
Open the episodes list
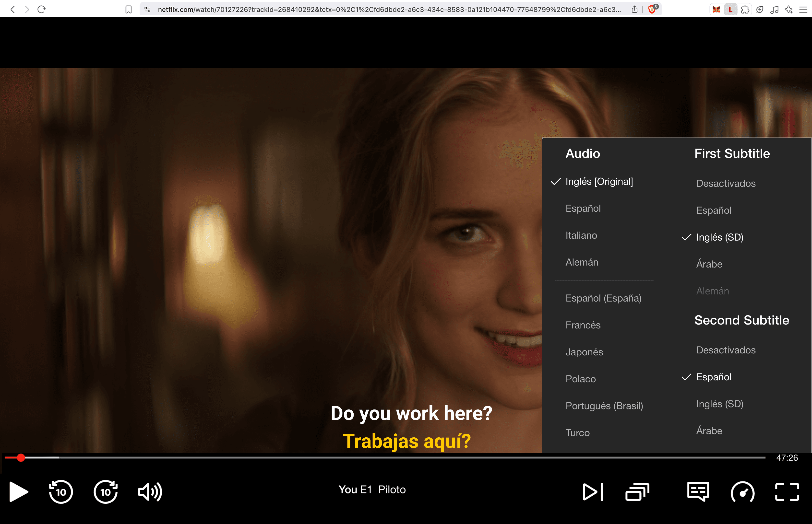[x=637, y=492]
